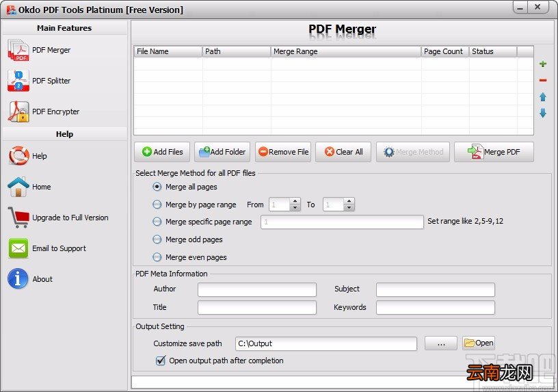The width and height of the screenshot is (558, 392).
Task: Click the File Name column header
Action: pos(168,51)
